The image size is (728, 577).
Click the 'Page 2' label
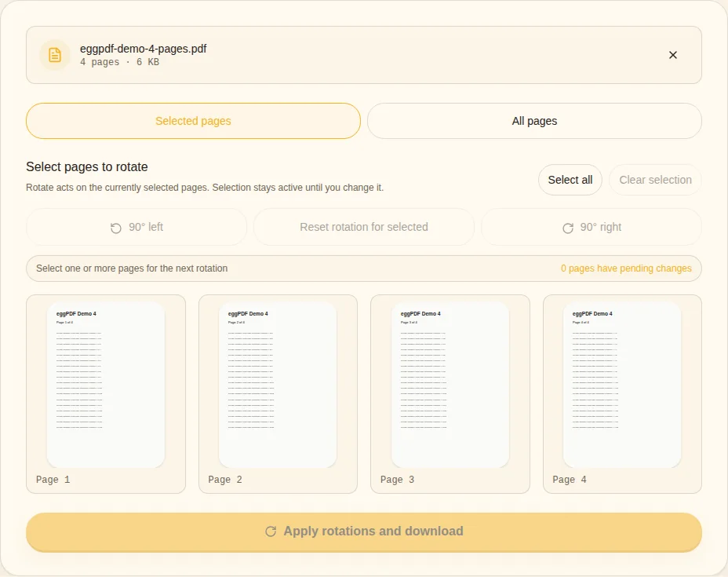[x=225, y=480]
